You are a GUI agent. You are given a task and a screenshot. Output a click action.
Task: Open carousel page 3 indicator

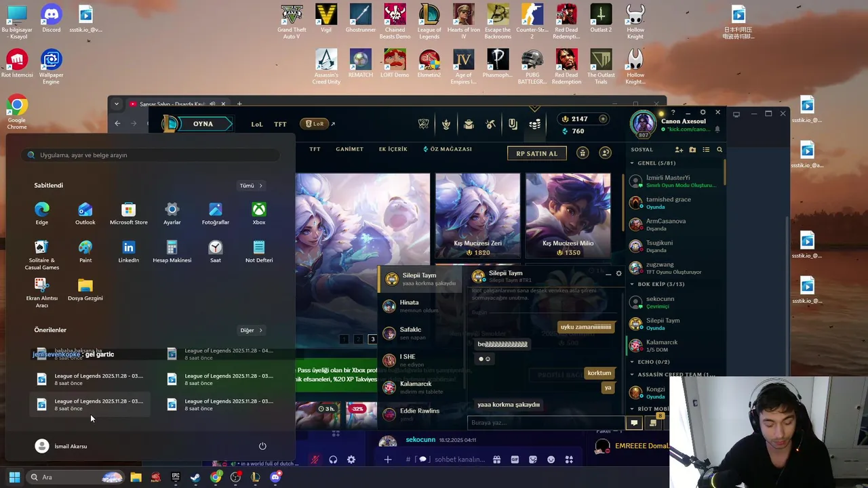click(372, 339)
